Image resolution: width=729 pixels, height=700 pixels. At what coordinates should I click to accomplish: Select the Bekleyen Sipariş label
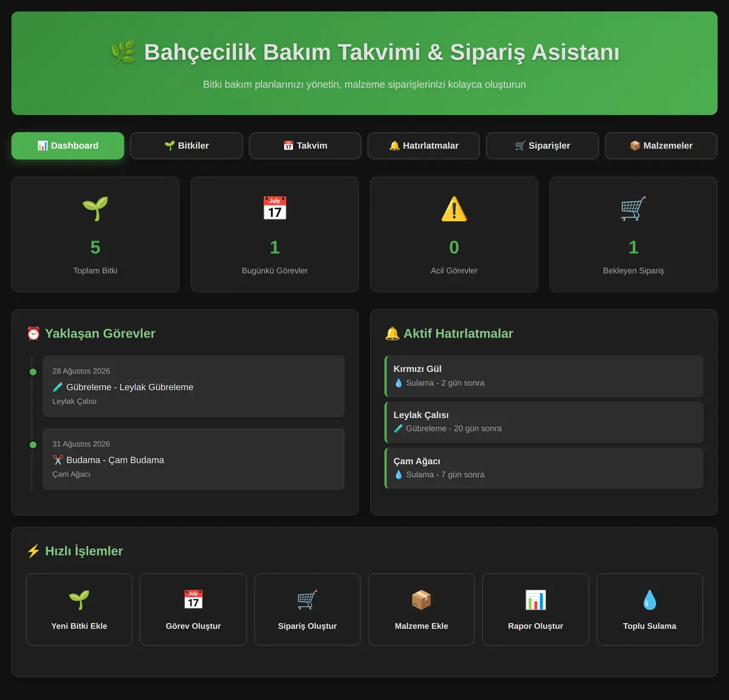(x=634, y=270)
